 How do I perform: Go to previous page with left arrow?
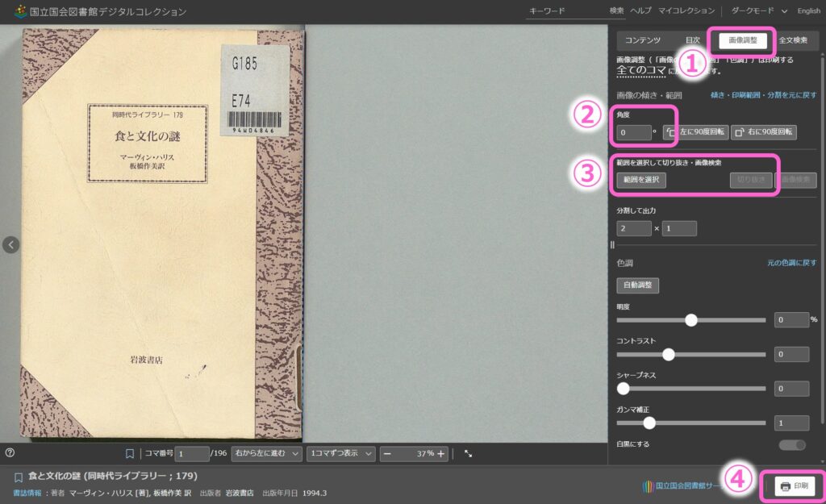(x=10, y=244)
